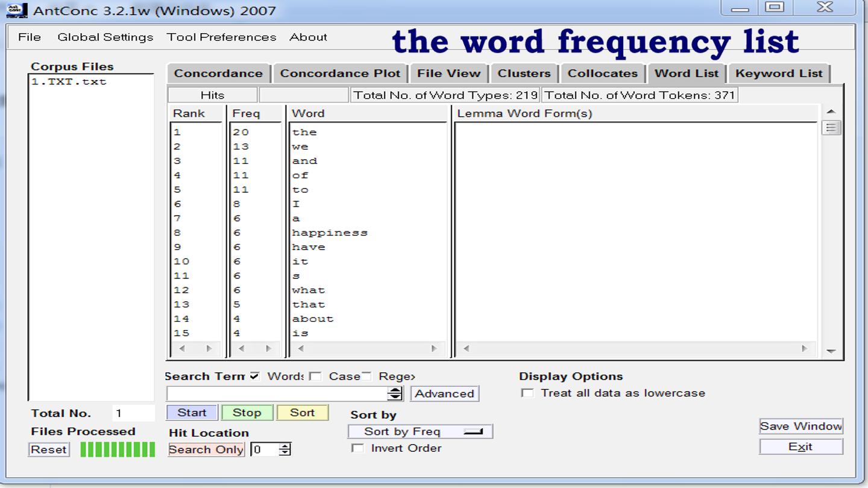Click Word column right scroll arrow

(433, 348)
